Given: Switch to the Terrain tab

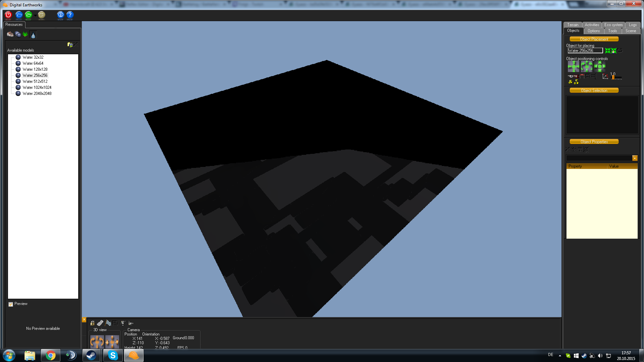Looking at the screenshot, I should click(x=573, y=25).
